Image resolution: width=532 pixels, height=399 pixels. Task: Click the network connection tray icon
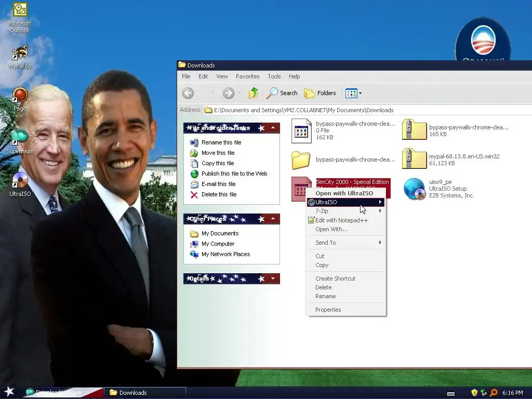click(x=484, y=393)
